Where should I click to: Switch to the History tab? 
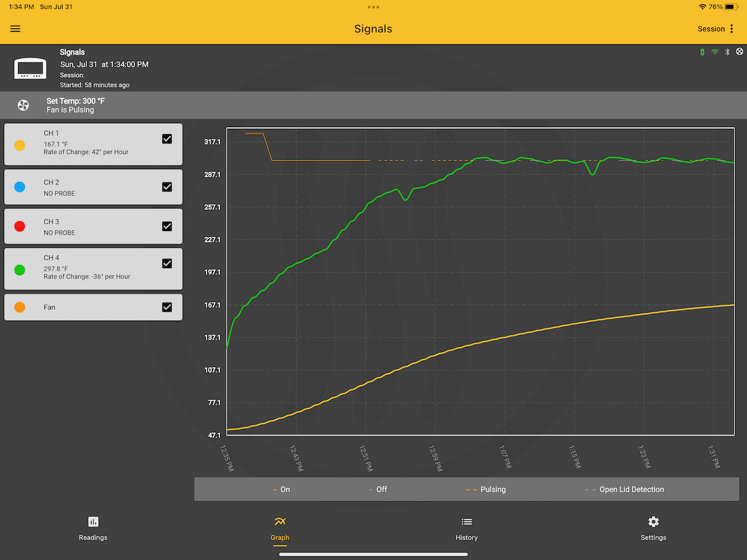466,528
